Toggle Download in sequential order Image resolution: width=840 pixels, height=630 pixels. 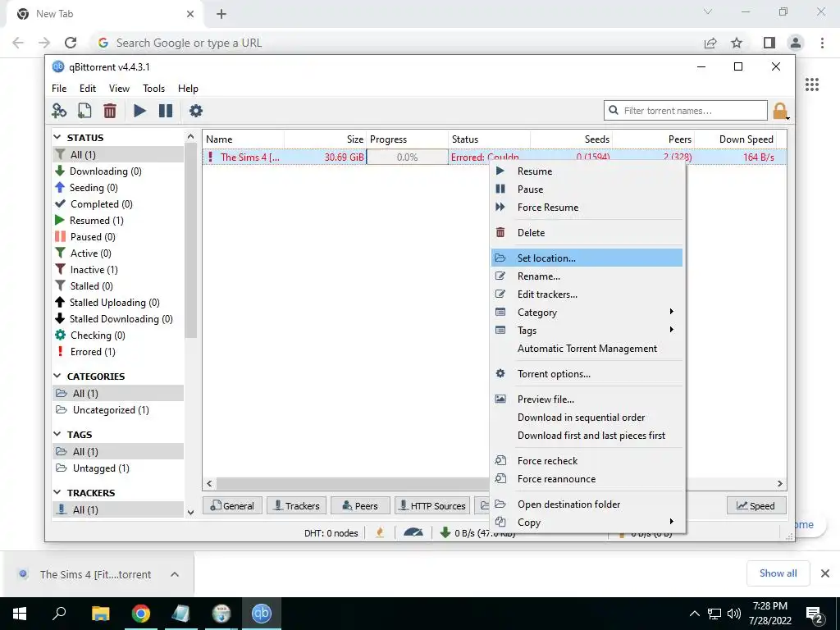click(587, 418)
